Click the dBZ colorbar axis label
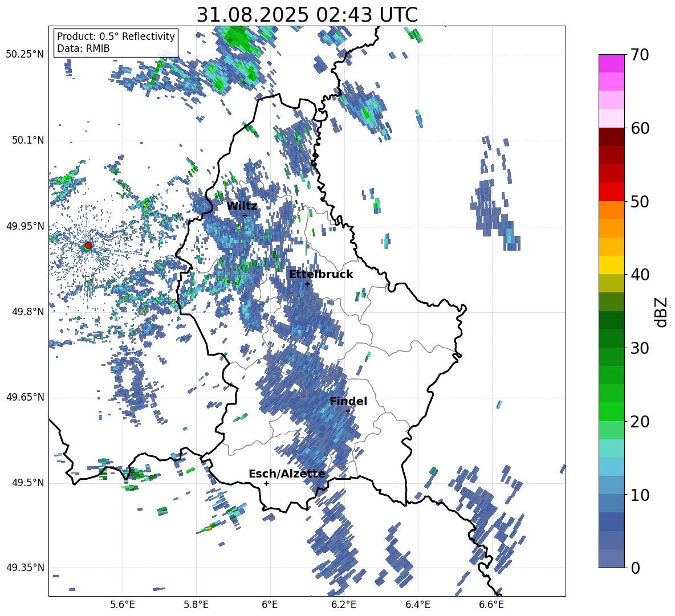This screenshot has height=616, width=675. [x=662, y=312]
